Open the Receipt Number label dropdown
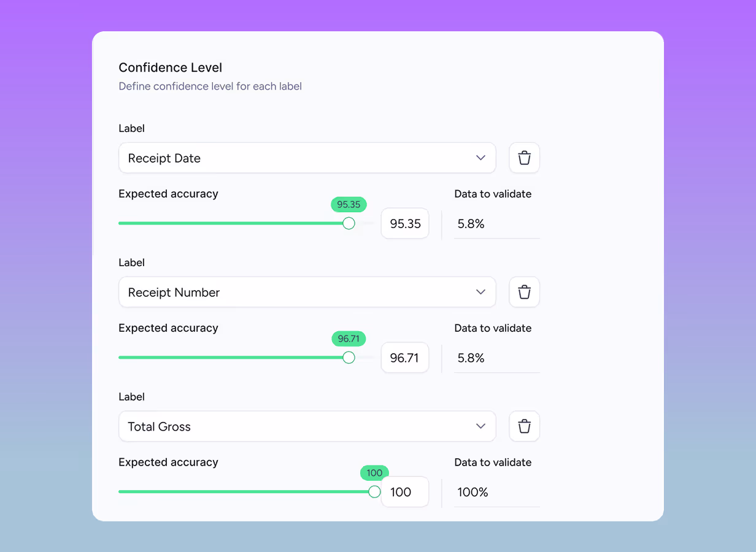Viewport: 756px width, 552px height. [x=307, y=292]
